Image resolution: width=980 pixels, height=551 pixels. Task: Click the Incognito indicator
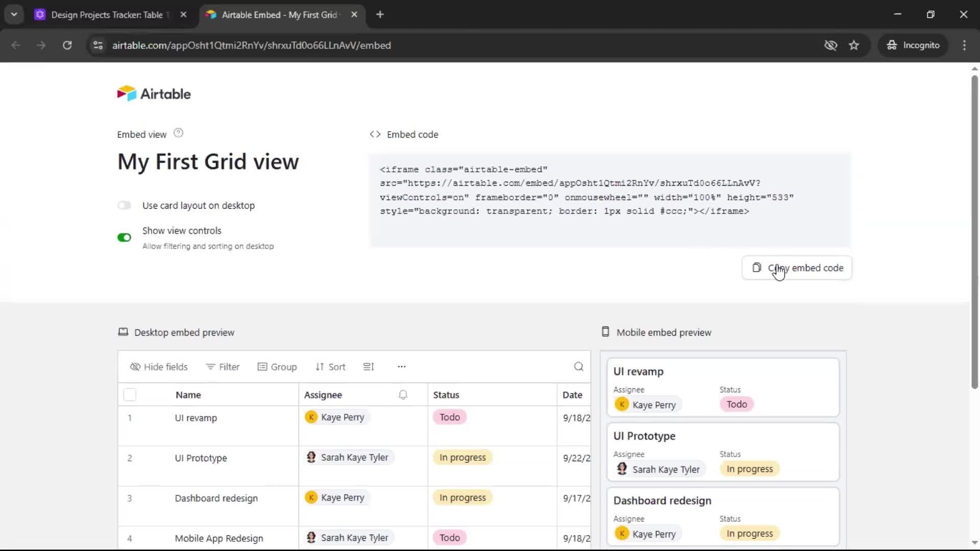[913, 45]
